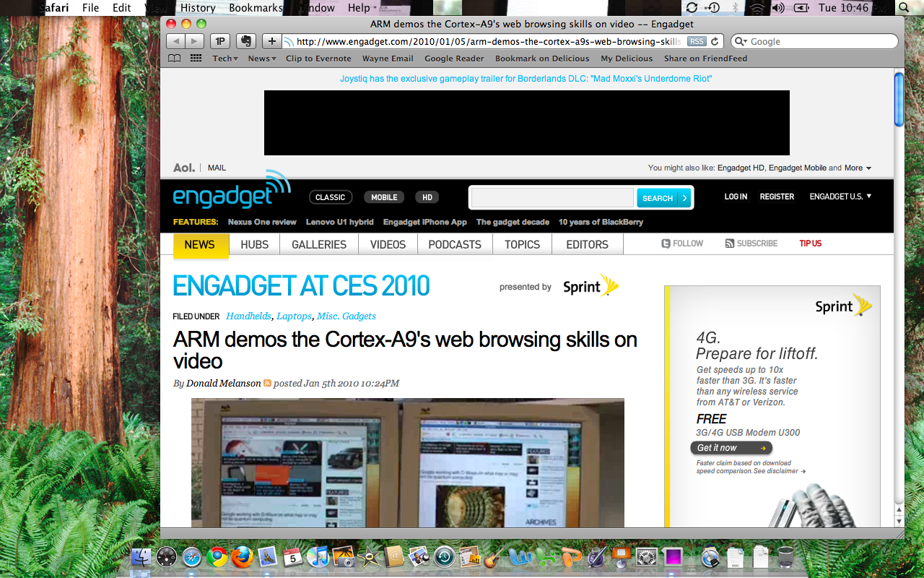The image size is (924, 578).
Task: Open the History menu
Action: tap(198, 8)
